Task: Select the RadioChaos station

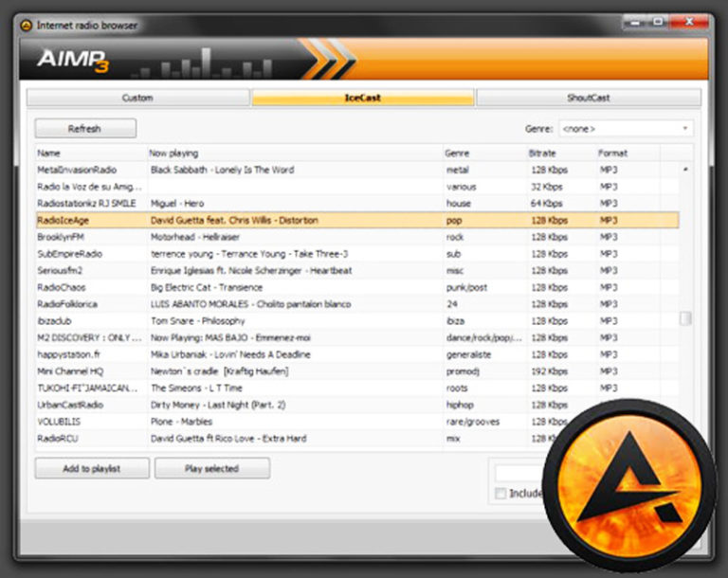Action: click(x=357, y=287)
